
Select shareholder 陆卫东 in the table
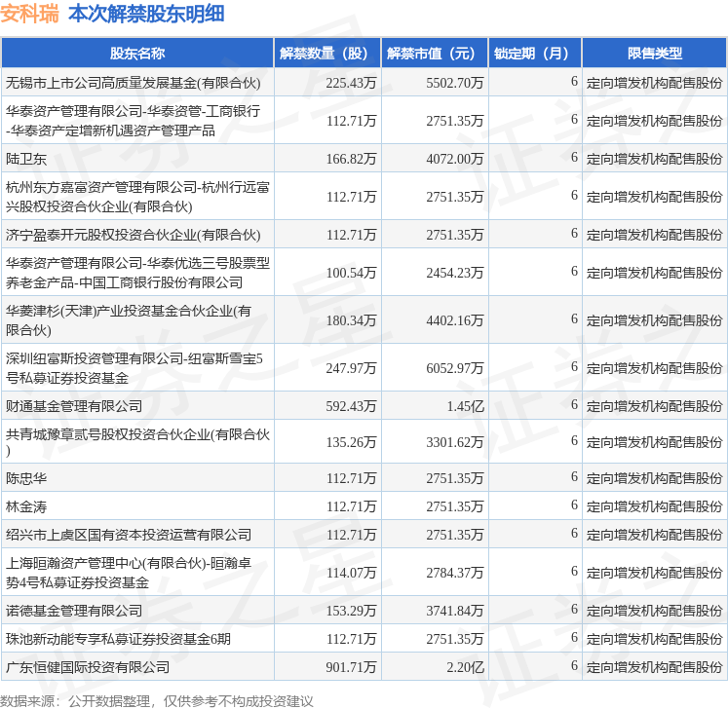click(x=25, y=159)
